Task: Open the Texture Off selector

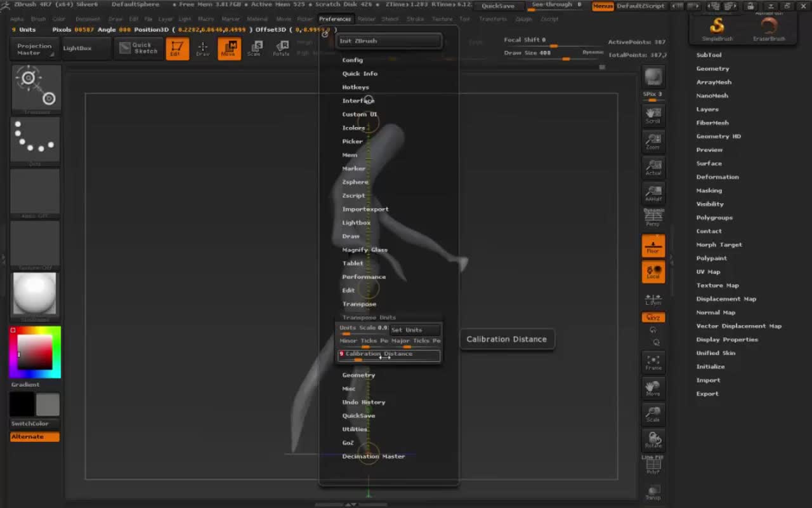Action: (36, 245)
